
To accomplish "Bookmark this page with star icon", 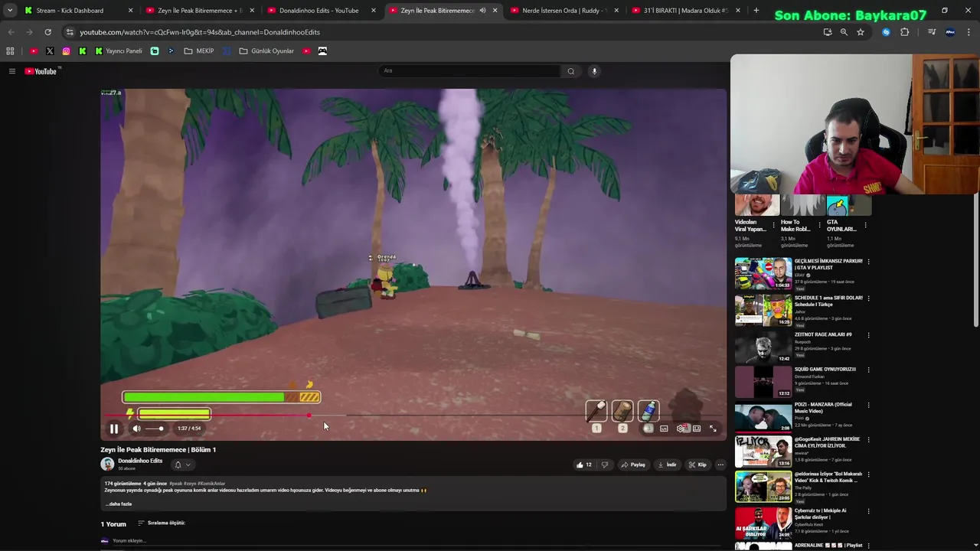I will click(861, 32).
